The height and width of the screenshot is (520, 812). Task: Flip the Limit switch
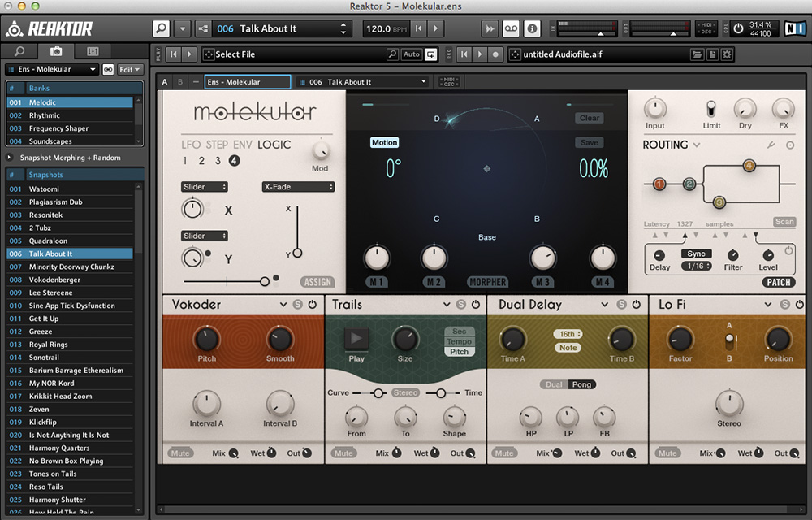tap(711, 110)
